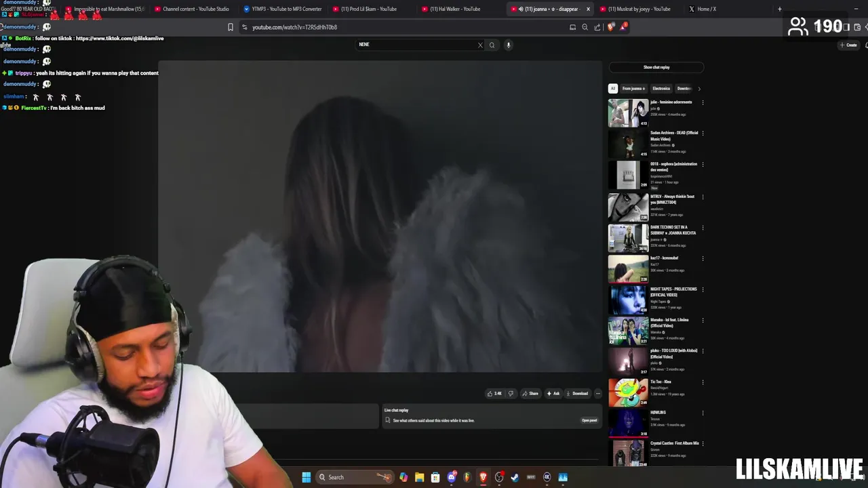Open the browser zoom magnifier icon
The height and width of the screenshot is (488, 868).
[x=585, y=27]
